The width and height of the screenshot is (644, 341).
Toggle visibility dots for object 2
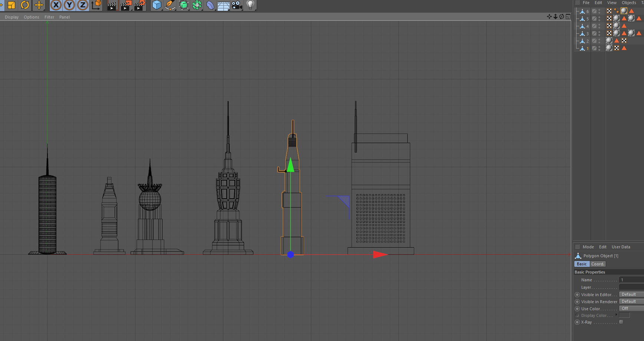point(599,41)
